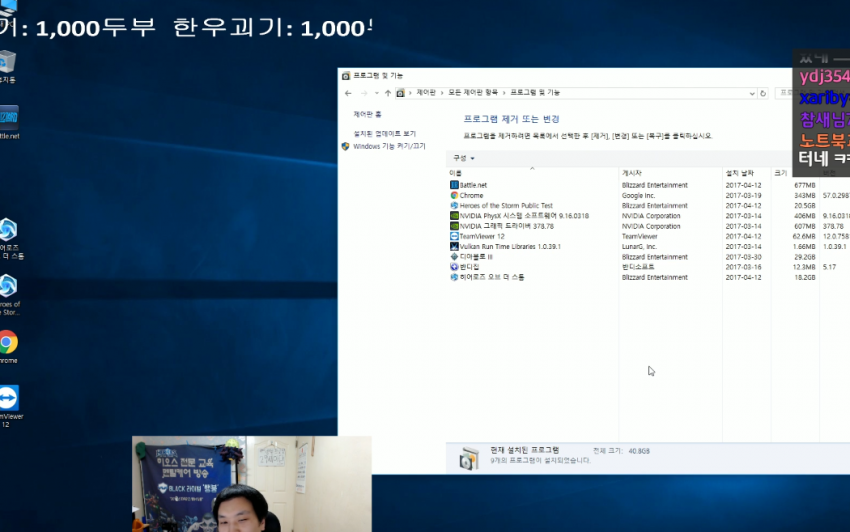Image resolution: width=850 pixels, height=532 pixels.
Task: Click the Chrome icon in programs list
Action: [x=454, y=195]
